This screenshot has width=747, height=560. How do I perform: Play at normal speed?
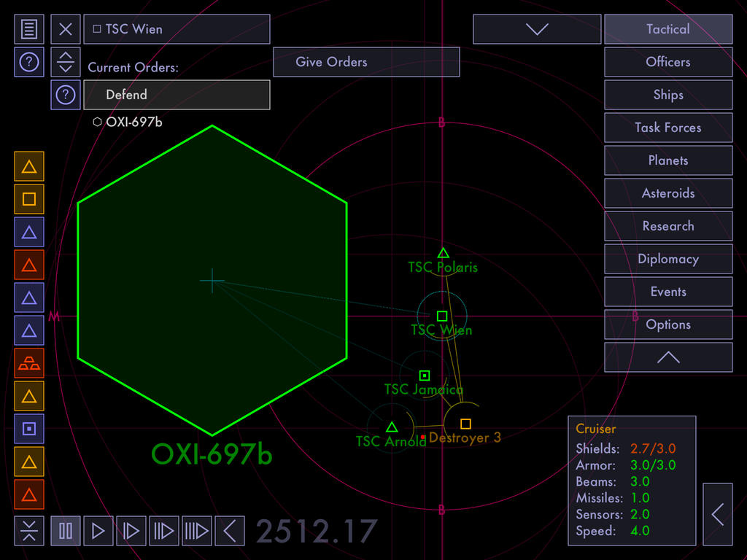[x=98, y=531]
